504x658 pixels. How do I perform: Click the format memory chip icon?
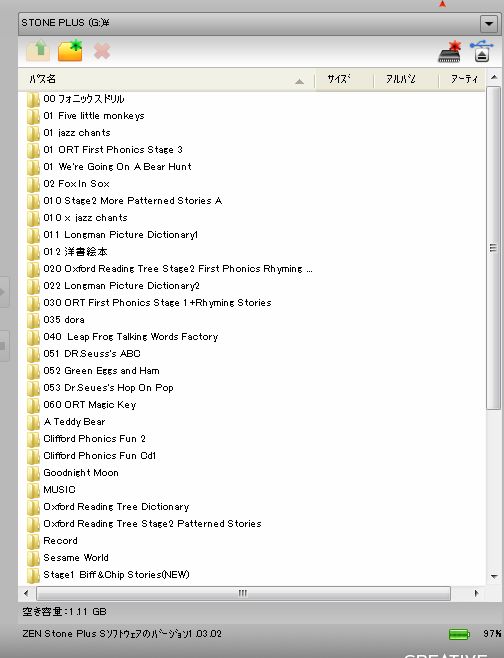click(x=449, y=52)
